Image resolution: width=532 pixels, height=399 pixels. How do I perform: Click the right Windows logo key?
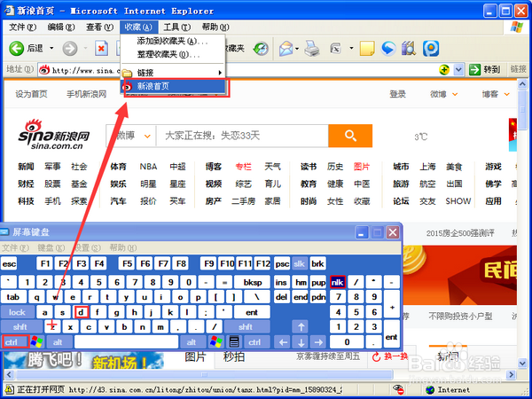[216, 342]
